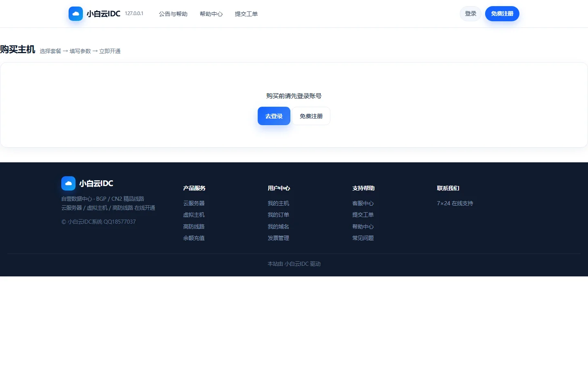Screen dimensions: 588x368
Task: Click © 小白云IDC系统 QQ18577037 copyright text
Action: click(x=98, y=222)
